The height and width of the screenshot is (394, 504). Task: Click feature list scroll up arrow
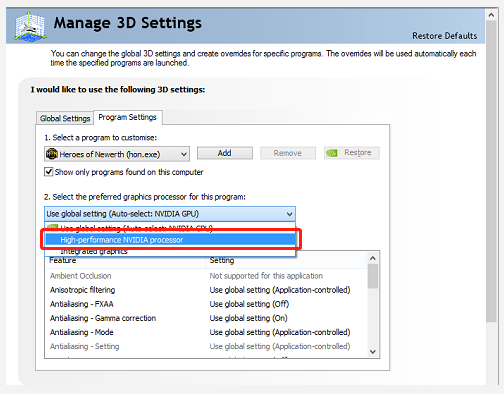[373, 258]
